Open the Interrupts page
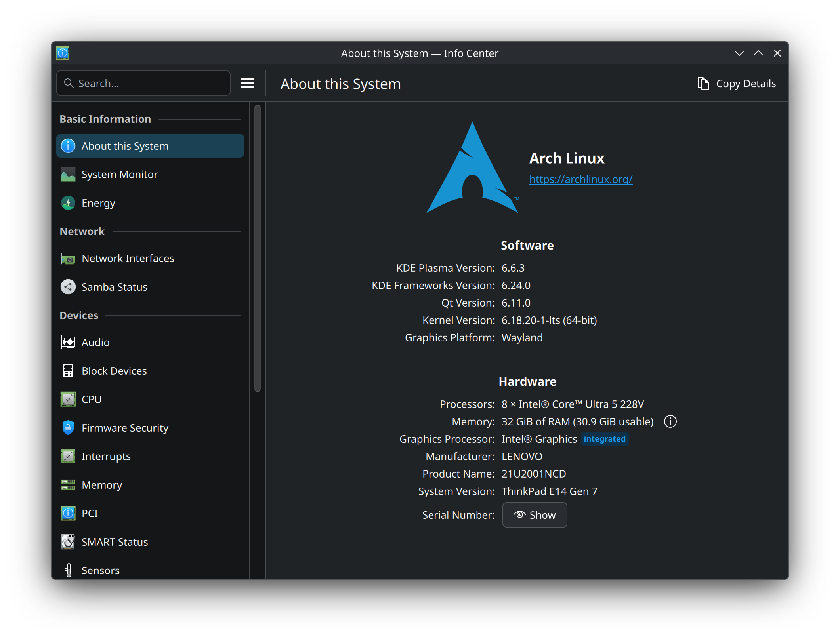 [150, 456]
